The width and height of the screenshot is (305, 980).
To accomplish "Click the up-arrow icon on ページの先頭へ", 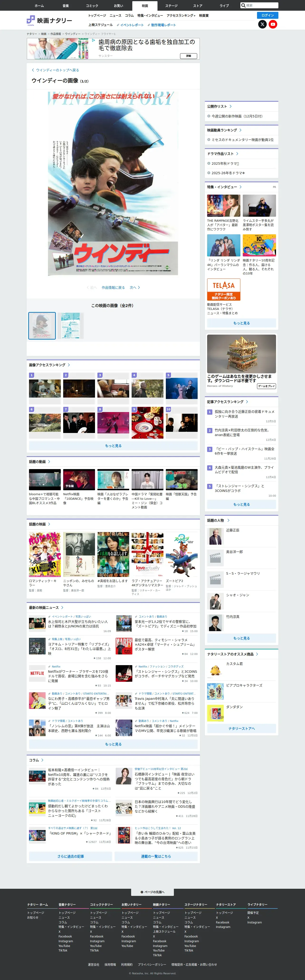I will click(142, 892).
